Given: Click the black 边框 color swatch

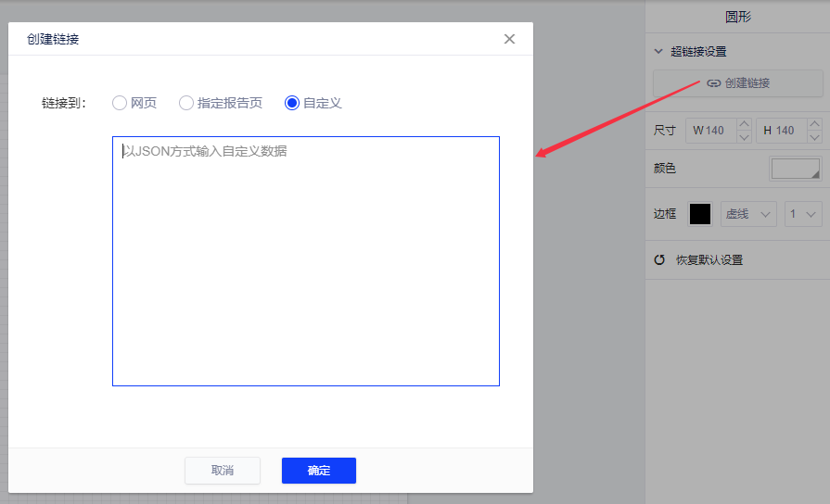Looking at the screenshot, I should tap(700, 214).
